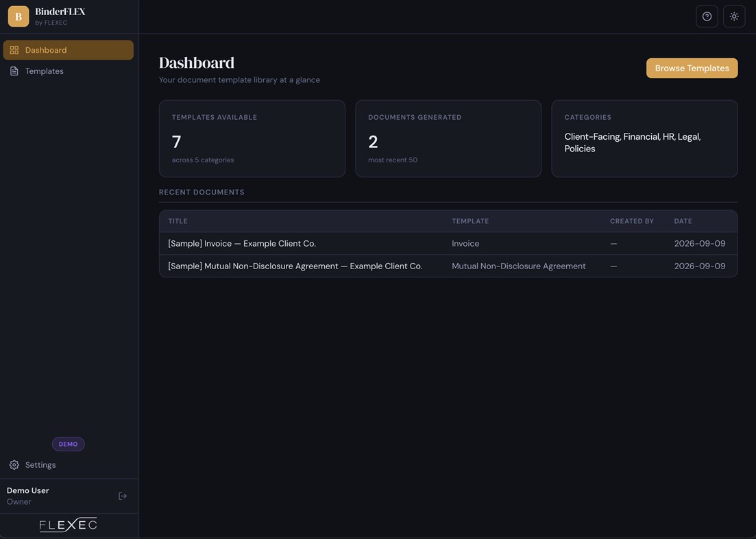Click the CREATED BY column header

[x=632, y=221]
